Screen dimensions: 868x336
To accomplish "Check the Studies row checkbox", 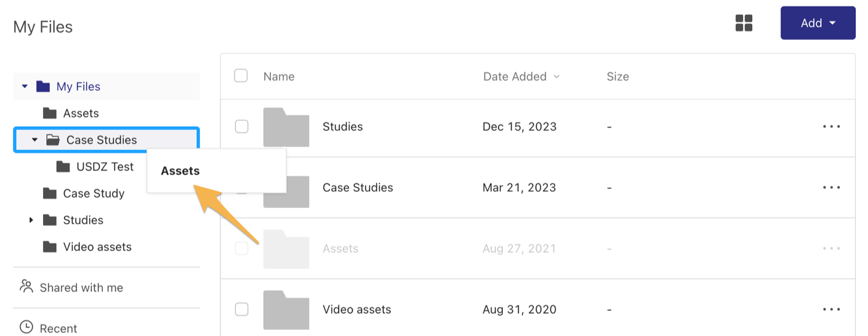I will click(x=242, y=126).
